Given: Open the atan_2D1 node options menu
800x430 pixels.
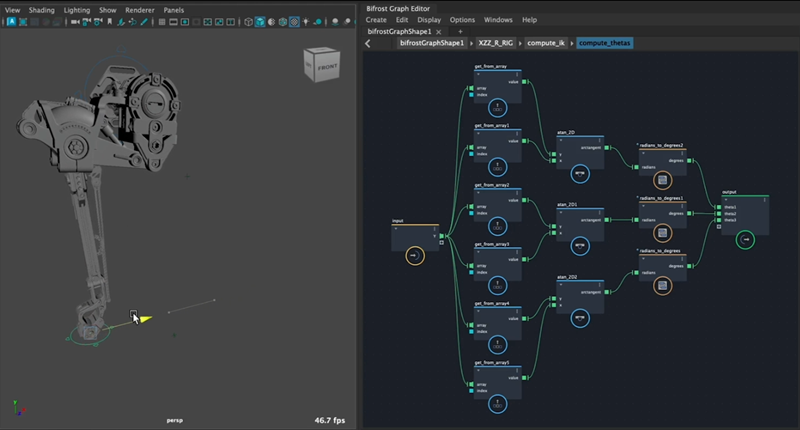Looking at the screenshot, I should [600, 213].
